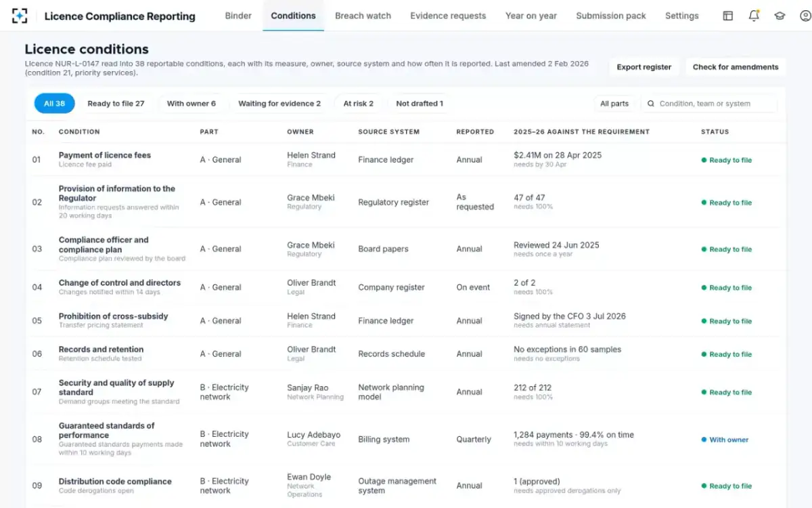Filter by Ready to file 27
Screen dimensions: 812x508
pos(116,104)
